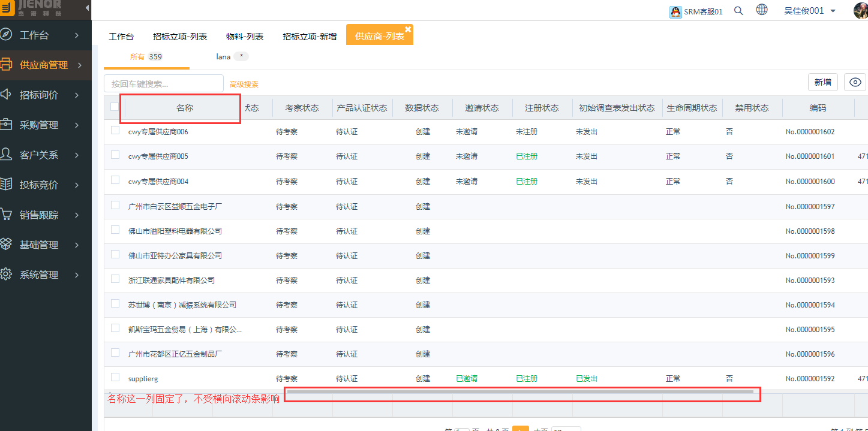The height and width of the screenshot is (431, 868).
Task: Switch to the 工作台 tab
Action: pos(121,37)
